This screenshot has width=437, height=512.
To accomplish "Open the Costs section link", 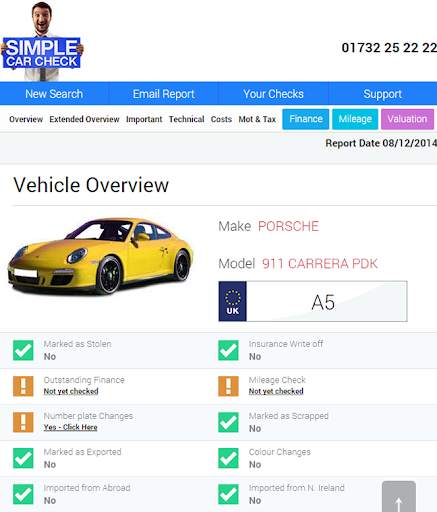I will pyautogui.click(x=221, y=119).
